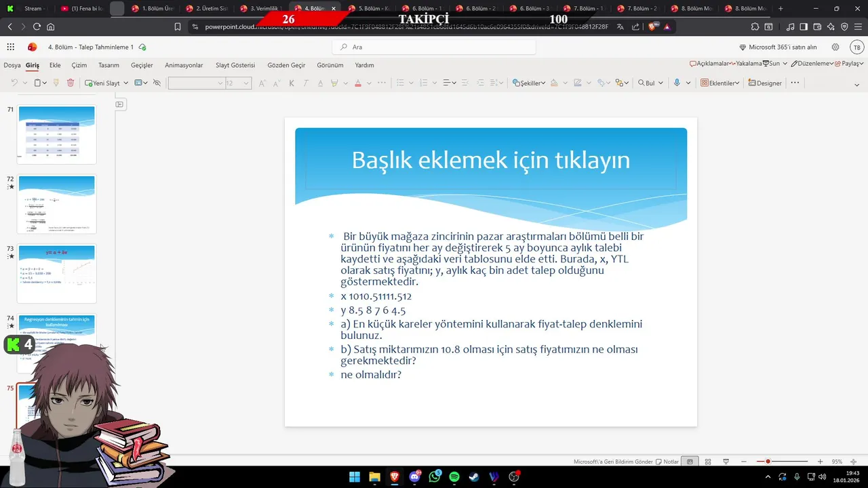Open text alignment dropdown
Screen dimensions: 868x488
[450, 83]
